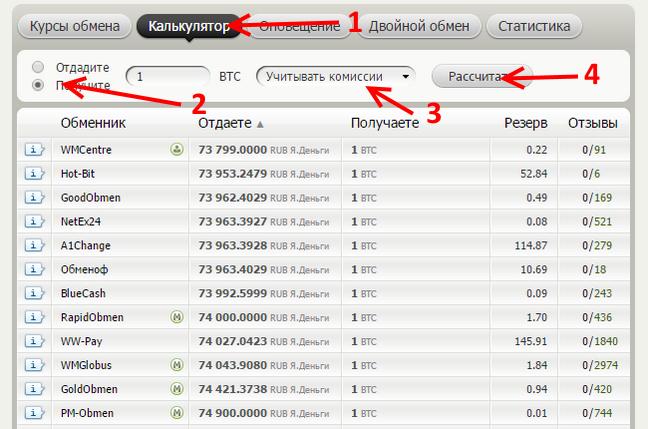Open info icon for NetEx24 row
This screenshot has height=429, width=648.
coord(34,221)
